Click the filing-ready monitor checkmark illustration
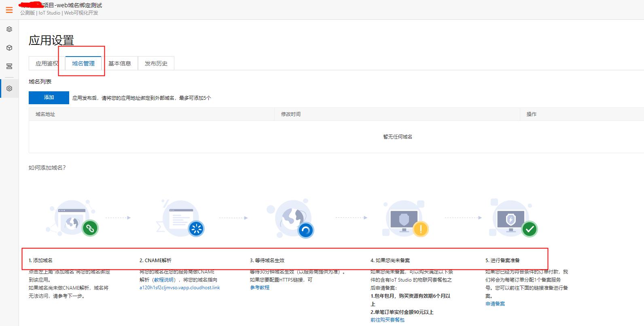Viewport: 644px width, 326px height. pos(513,218)
